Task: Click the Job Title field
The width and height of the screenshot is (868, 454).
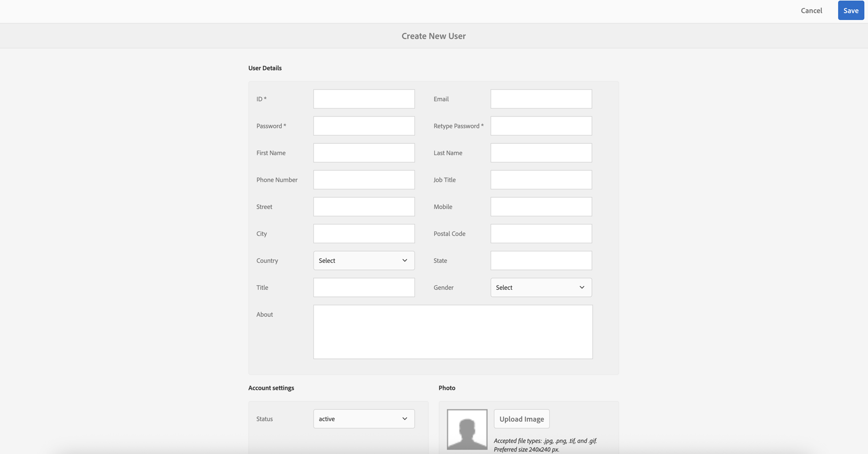Action: click(541, 179)
